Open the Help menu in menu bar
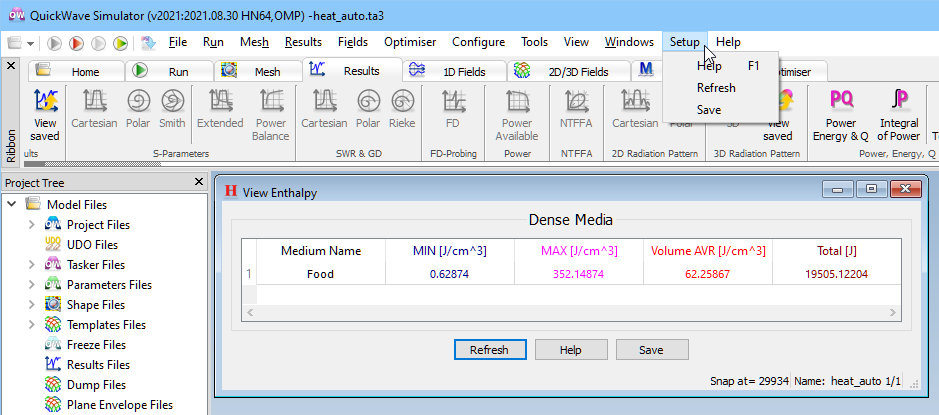The image size is (939, 415). tap(728, 42)
